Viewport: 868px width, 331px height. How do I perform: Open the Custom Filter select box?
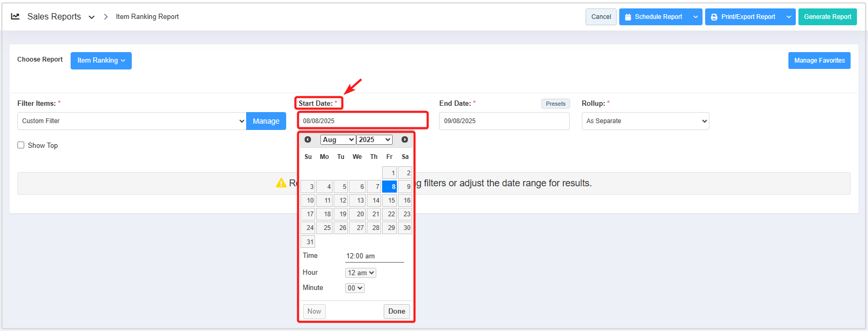(x=132, y=121)
